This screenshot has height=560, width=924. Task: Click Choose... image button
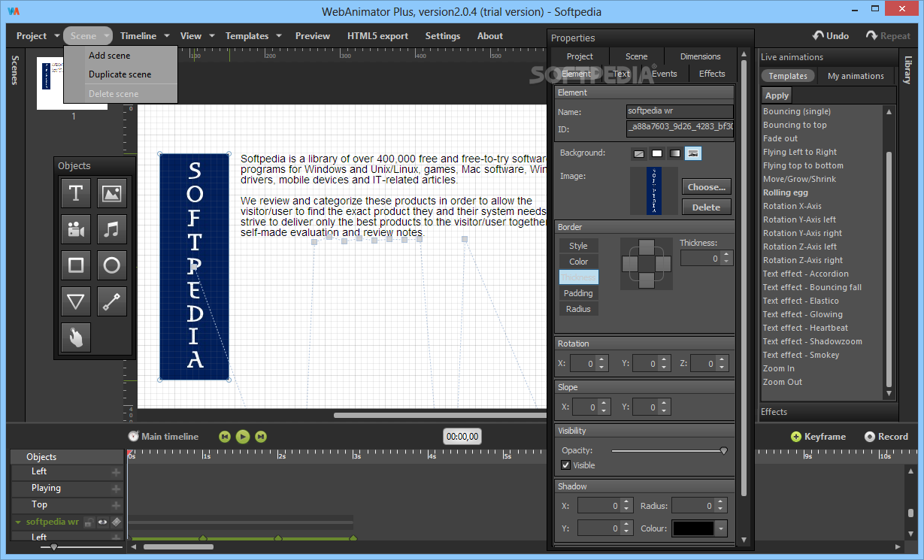click(x=707, y=187)
